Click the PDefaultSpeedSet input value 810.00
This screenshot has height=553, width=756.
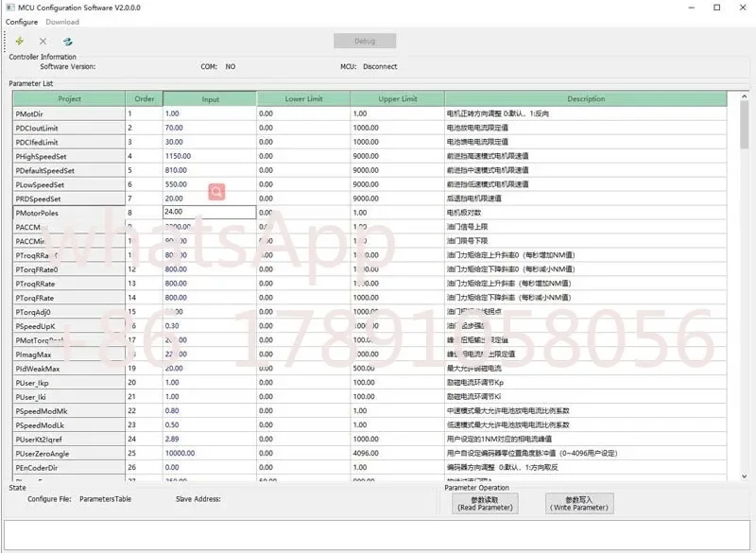pos(176,170)
